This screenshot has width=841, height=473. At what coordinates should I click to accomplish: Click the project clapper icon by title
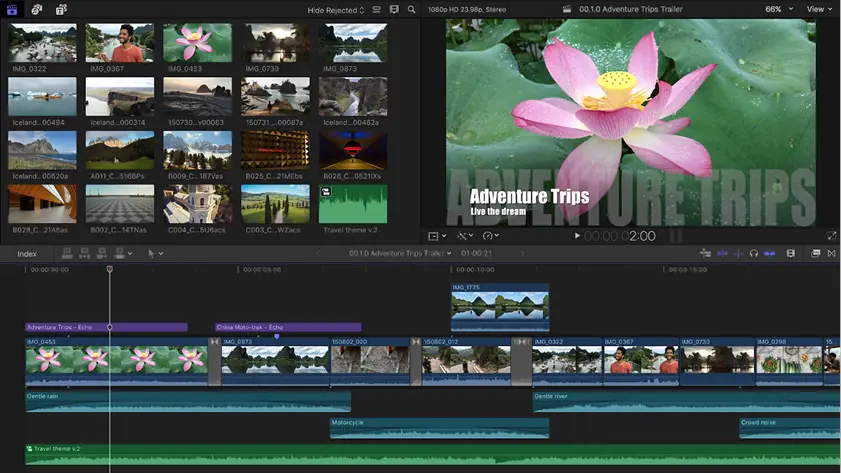(x=567, y=9)
